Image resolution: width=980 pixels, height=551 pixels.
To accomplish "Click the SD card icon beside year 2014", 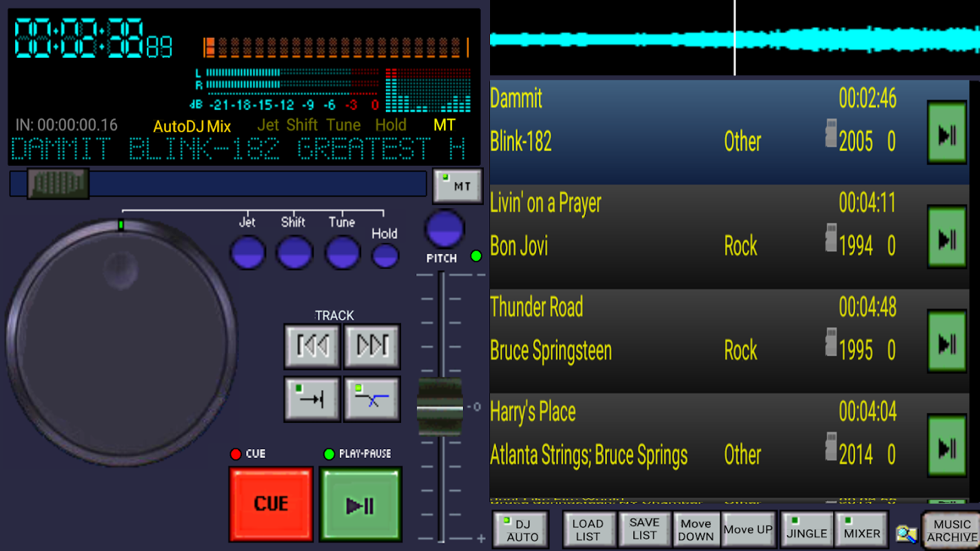I will pyautogui.click(x=831, y=446).
